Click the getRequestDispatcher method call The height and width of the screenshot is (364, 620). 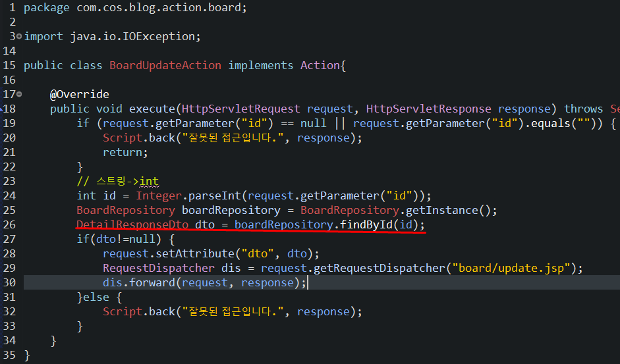click(380, 268)
